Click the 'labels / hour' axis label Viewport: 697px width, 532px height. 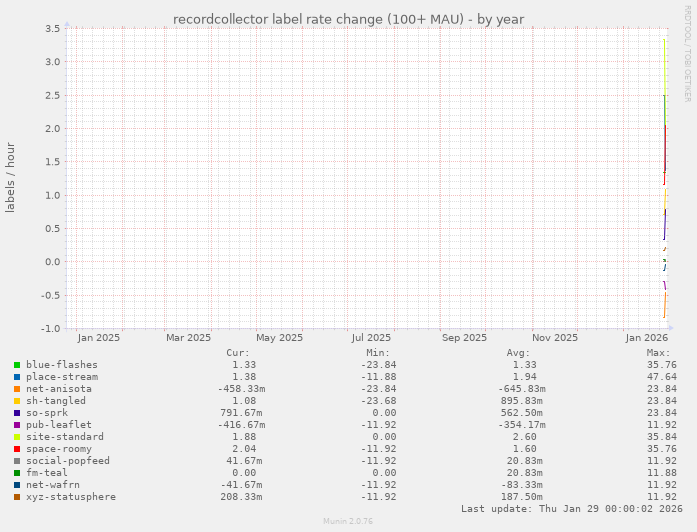coord(10,178)
